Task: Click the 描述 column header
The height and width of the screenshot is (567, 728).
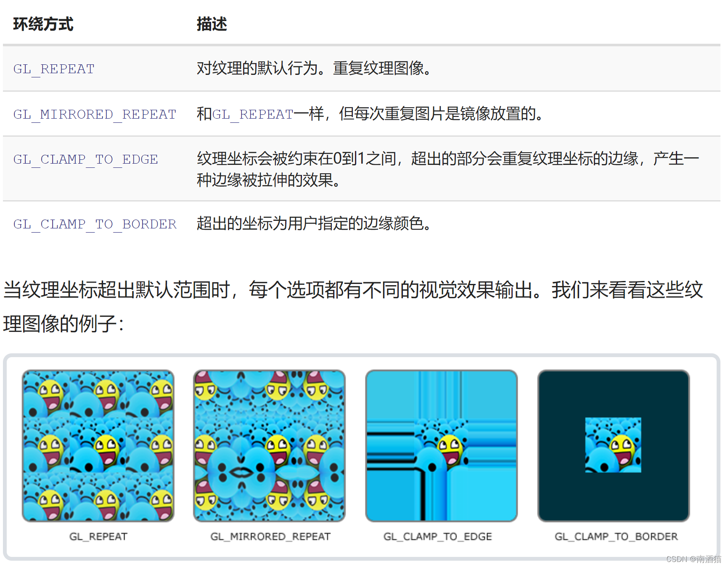Action: (x=211, y=24)
